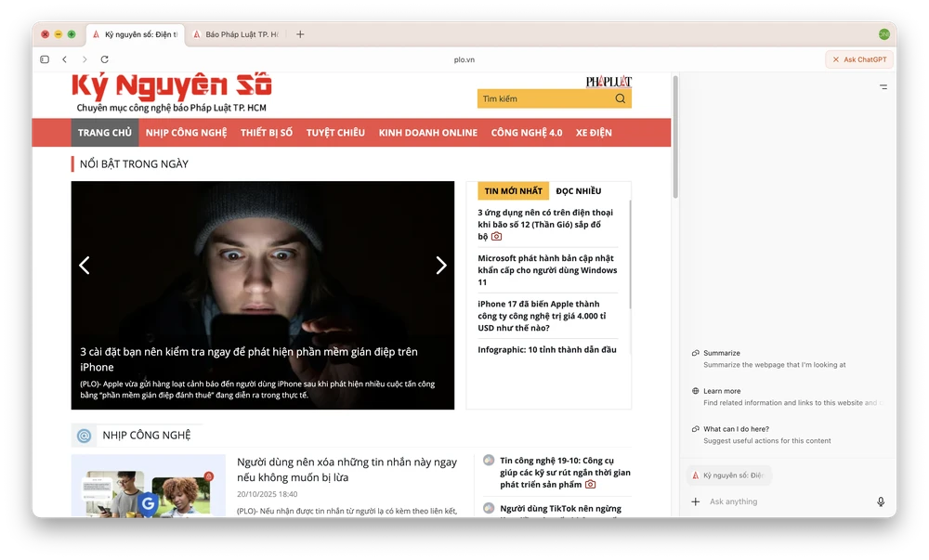This screenshot has height=560, width=929.
Task: Click the Summarize suggestion
Action: [722, 353]
